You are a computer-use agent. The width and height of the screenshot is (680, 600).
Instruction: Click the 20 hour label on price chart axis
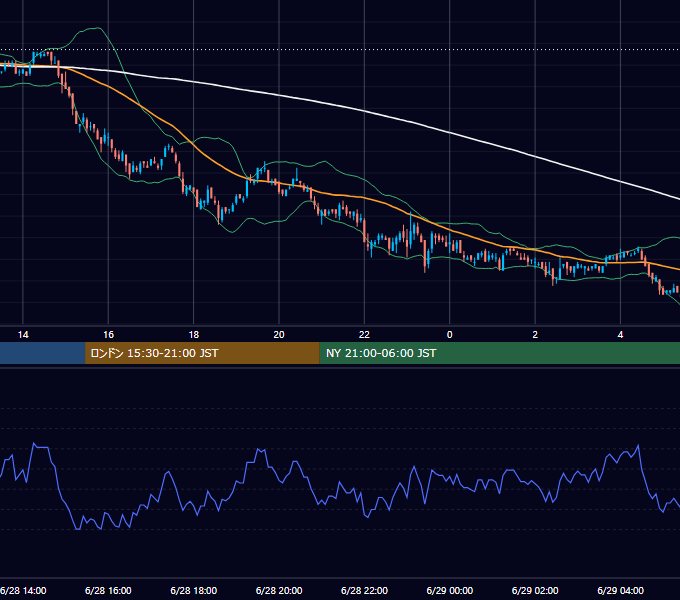pyautogui.click(x=279, y=335)
